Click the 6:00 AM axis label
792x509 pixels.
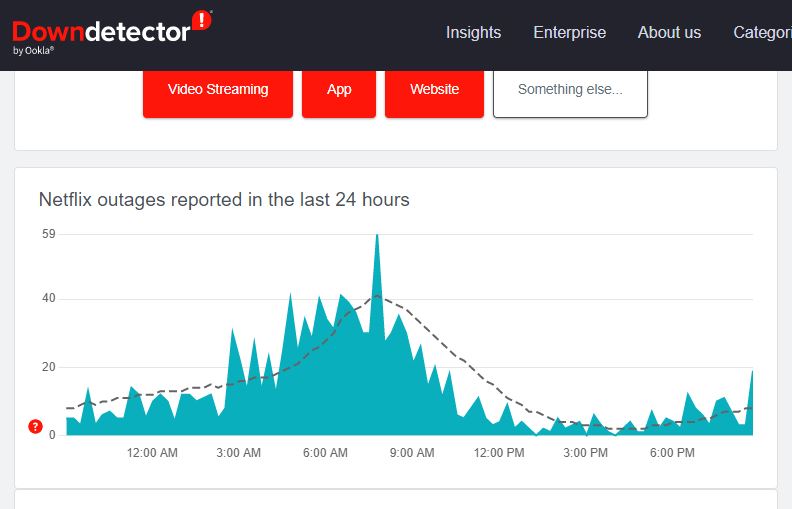click(x=325, y=453)
